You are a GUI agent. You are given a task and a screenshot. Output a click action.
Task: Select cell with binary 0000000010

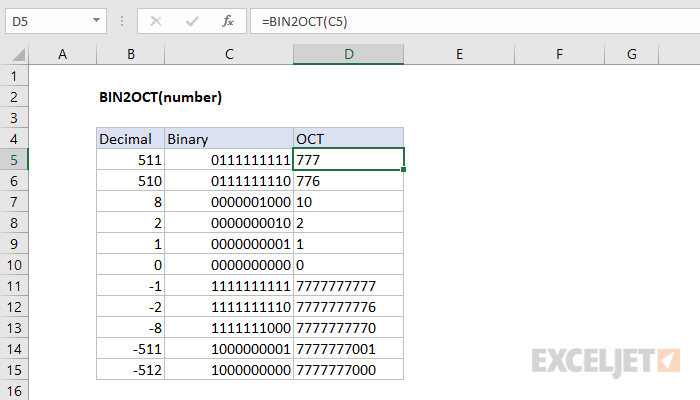229,223
